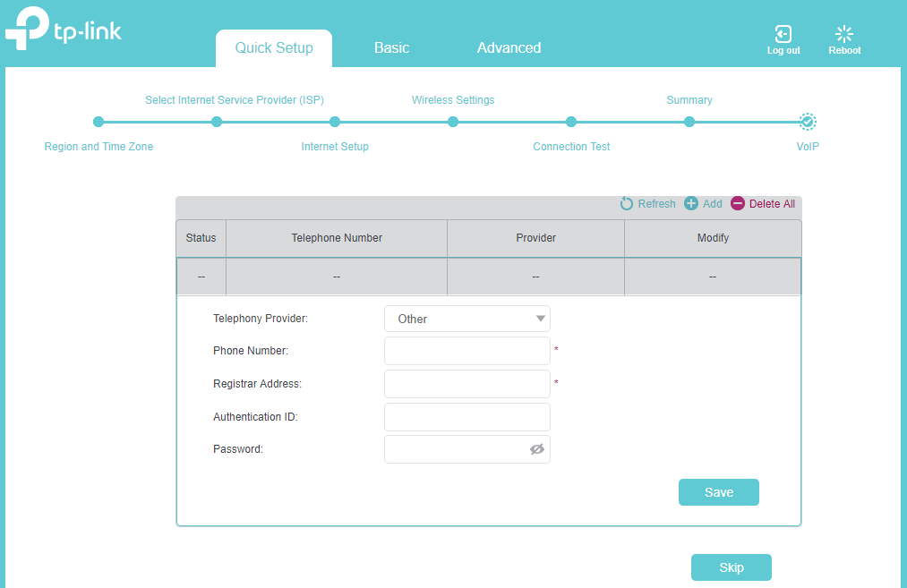Toggle password visibility eye icon
The image size is (907, 588).
[x=537, y=449]
